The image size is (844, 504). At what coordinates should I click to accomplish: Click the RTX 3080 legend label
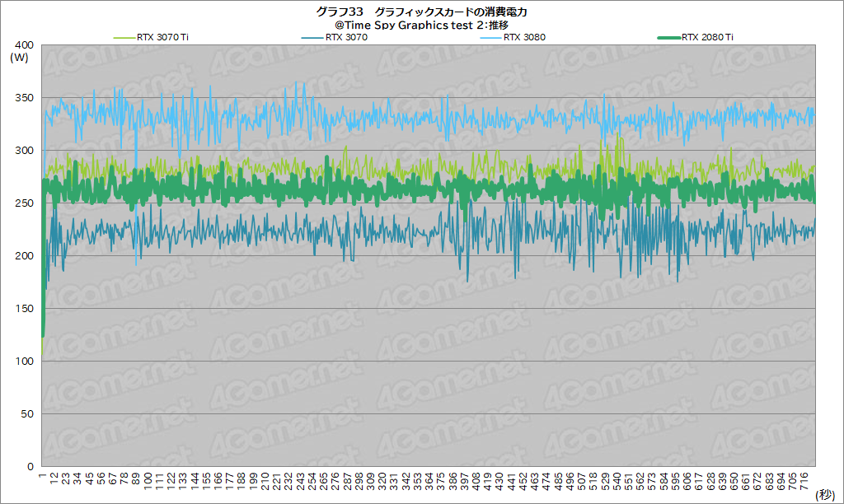[x=524, y=37]
